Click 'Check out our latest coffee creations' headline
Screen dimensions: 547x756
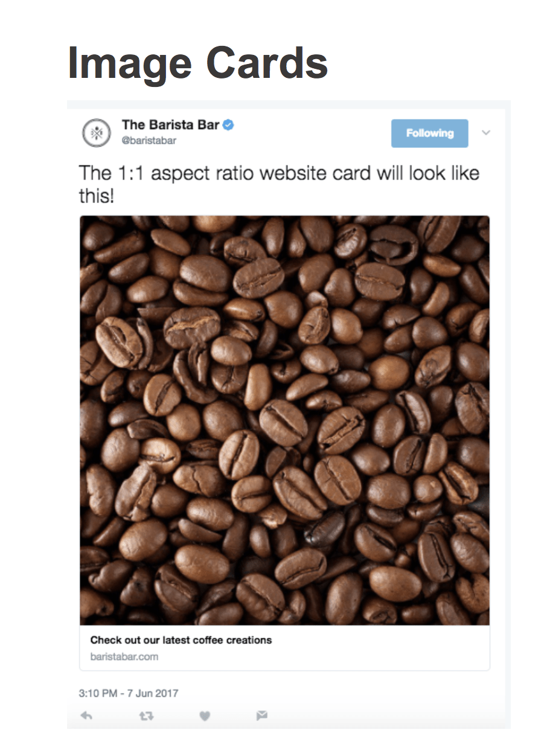(181, 640)
